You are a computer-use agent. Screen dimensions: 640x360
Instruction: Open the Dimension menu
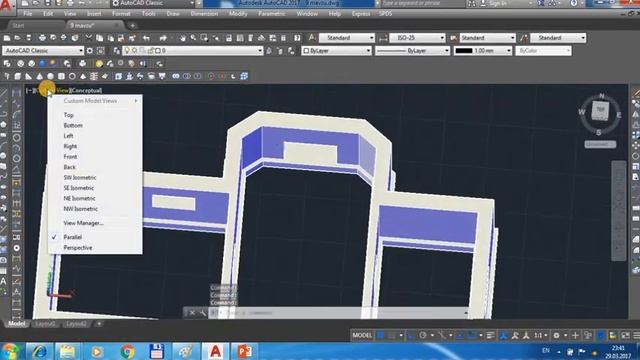coord(204,13)
